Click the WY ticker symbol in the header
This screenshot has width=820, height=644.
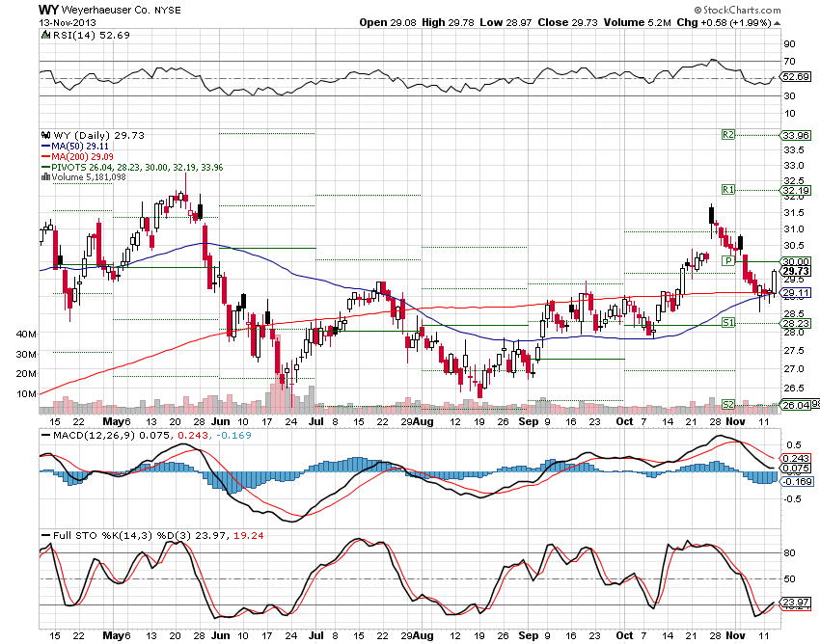[48, 10]
